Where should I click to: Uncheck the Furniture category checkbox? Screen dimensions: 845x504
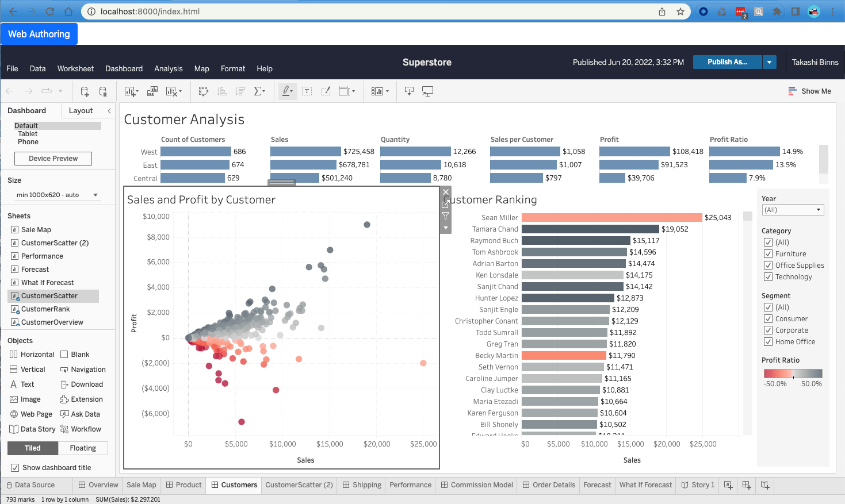click(x=768, y=254)
